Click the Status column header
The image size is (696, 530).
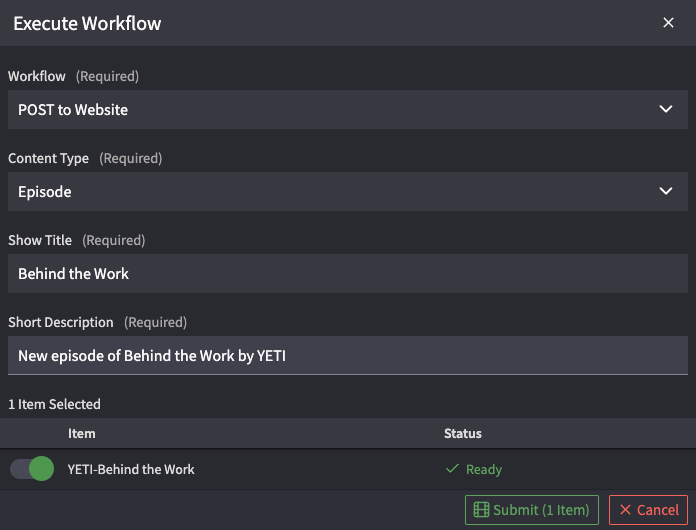click(463, 433)
